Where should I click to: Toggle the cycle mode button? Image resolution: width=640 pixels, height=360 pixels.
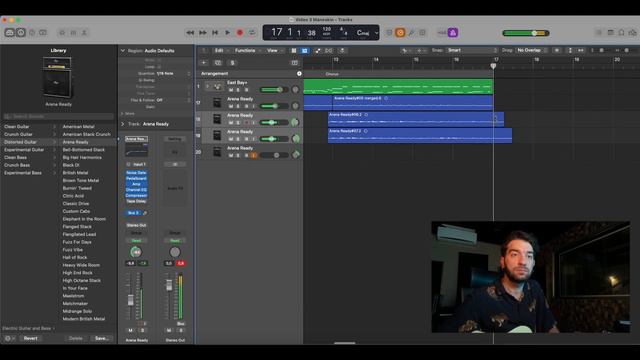[252, 33]
